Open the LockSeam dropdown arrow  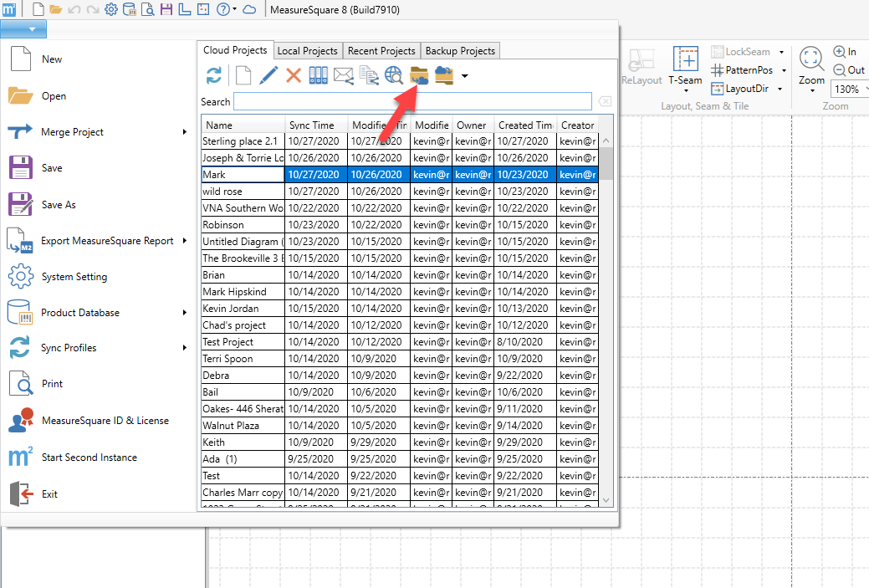point(781,52)
